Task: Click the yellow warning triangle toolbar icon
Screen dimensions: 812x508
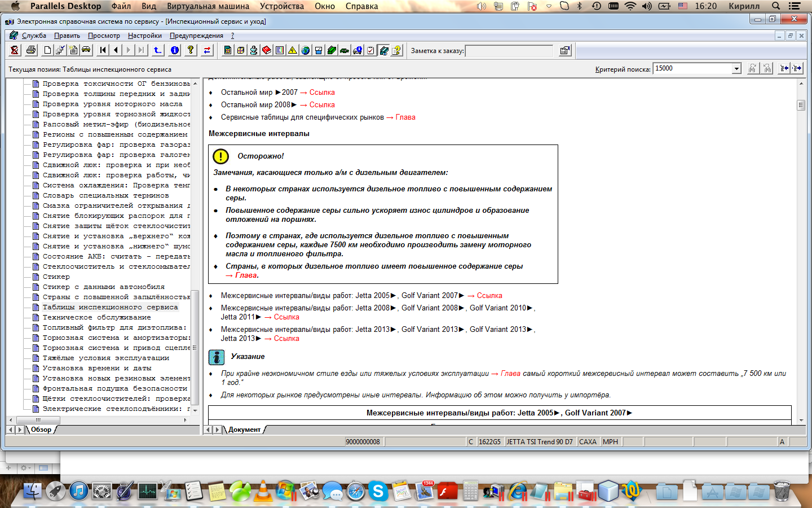Action: pyautogui.click(x=292, y=50)
